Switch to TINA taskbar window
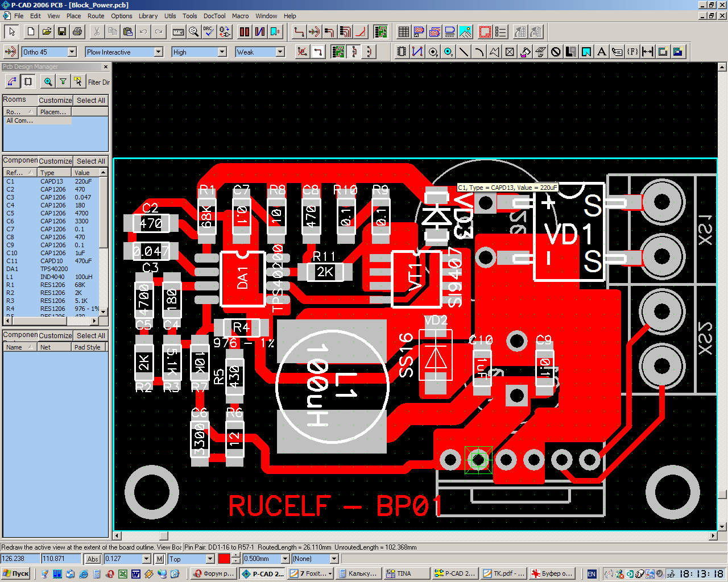Viewport: 728px width, 582px height. tap(405, 574)
